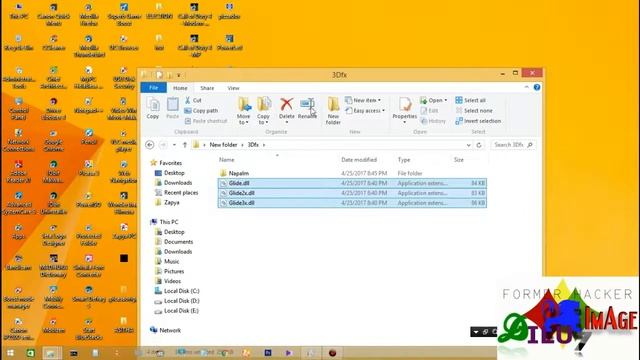This screenshot has width=640, height=360.
Task: Sort files by Date modified column
Action: pyautogui.click(x=359, y=160)
